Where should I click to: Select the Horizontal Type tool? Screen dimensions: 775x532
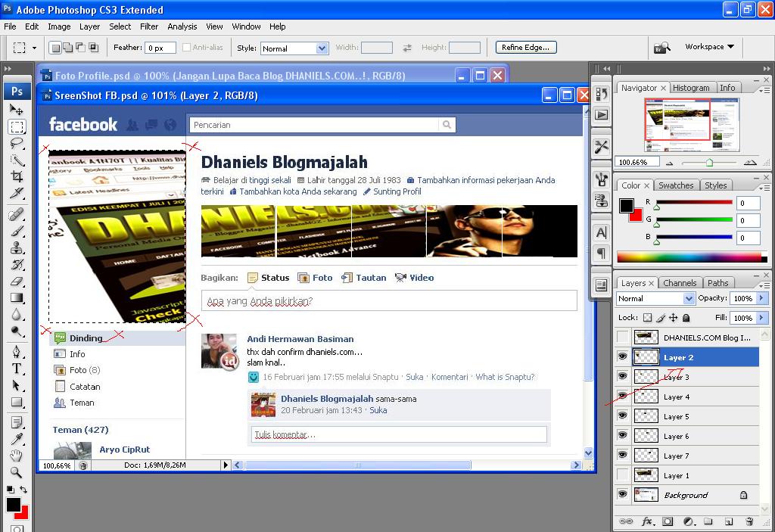pos(17,369)
